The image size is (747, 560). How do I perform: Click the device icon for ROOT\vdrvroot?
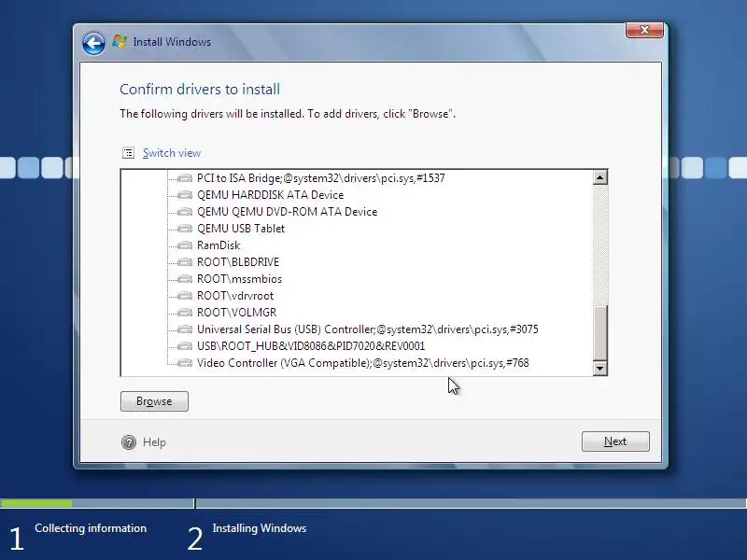(184, 296)
